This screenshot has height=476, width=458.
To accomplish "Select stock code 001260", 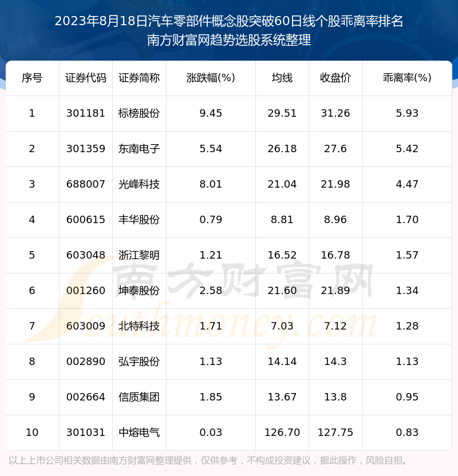I will click(86, 291).
